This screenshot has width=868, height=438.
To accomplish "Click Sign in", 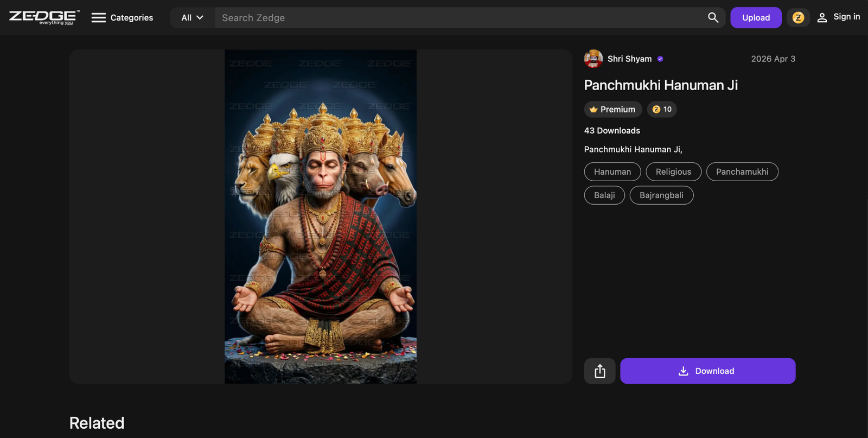I will pos(839,17).
